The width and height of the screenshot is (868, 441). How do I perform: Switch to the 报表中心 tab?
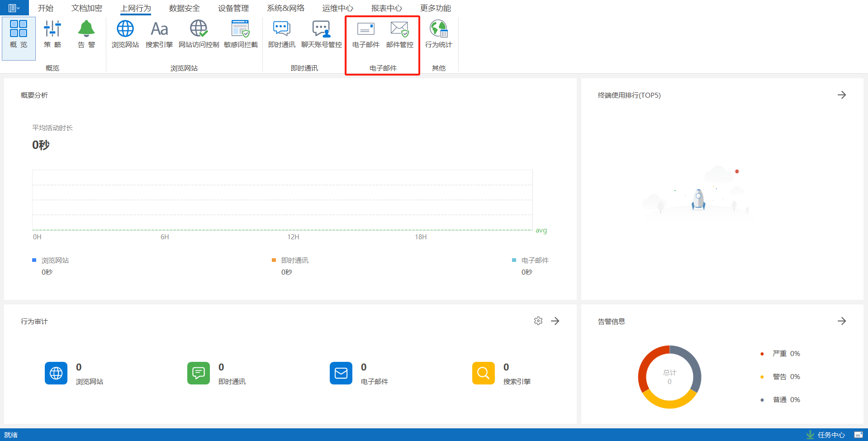[x=386, y=8]
